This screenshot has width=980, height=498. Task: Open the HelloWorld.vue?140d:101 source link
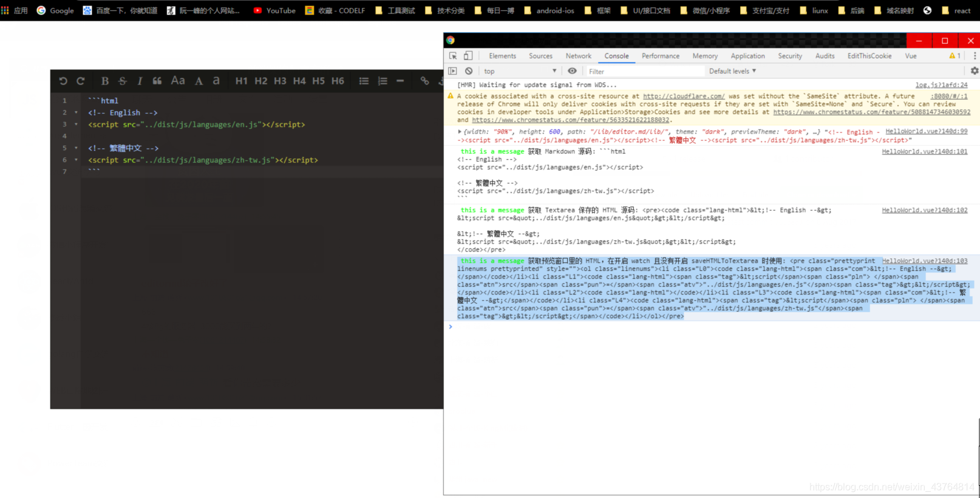coord(925,151)
